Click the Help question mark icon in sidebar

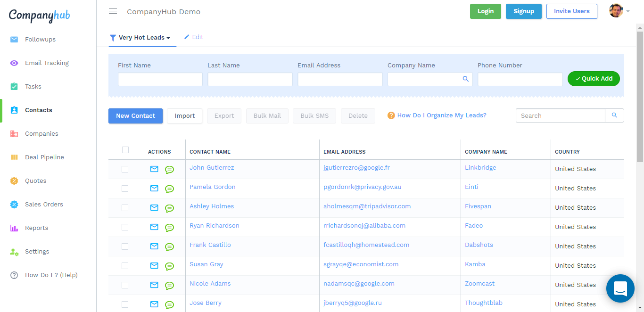(x=14, y=275)
